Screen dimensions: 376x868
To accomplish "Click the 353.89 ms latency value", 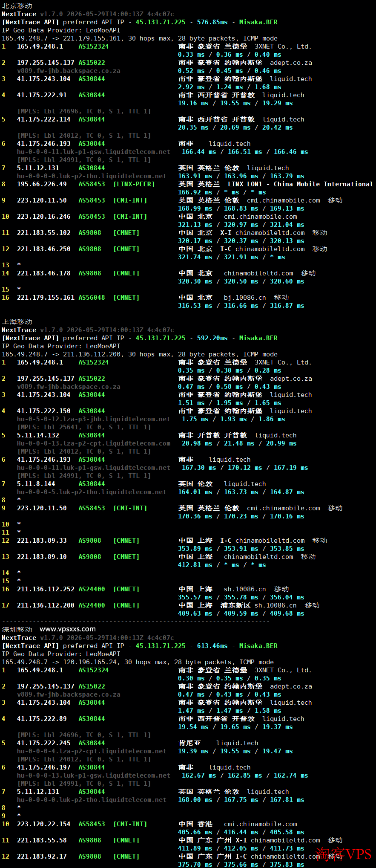I will (195, 549).
